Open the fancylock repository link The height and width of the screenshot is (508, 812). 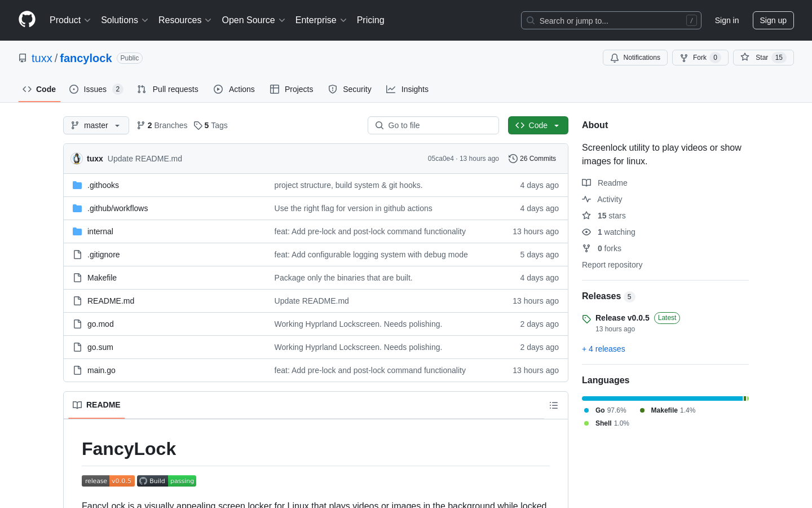[x=86, y=58]
